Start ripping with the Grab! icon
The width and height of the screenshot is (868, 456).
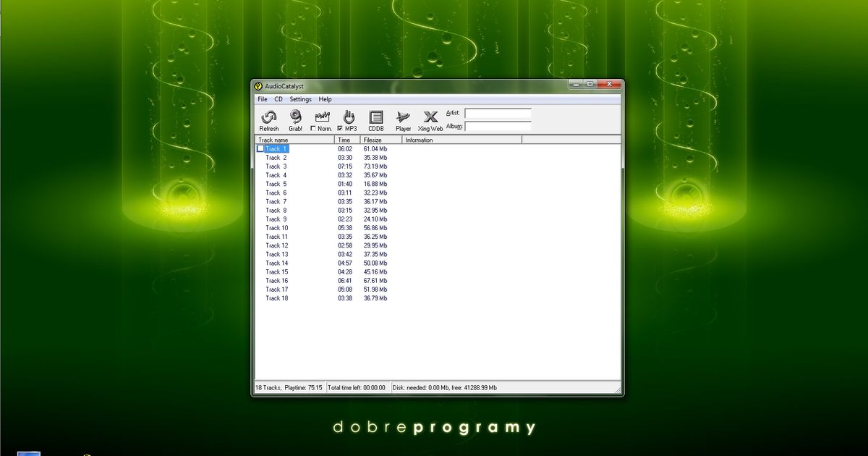pyautogui.click(x=295, y=117)
